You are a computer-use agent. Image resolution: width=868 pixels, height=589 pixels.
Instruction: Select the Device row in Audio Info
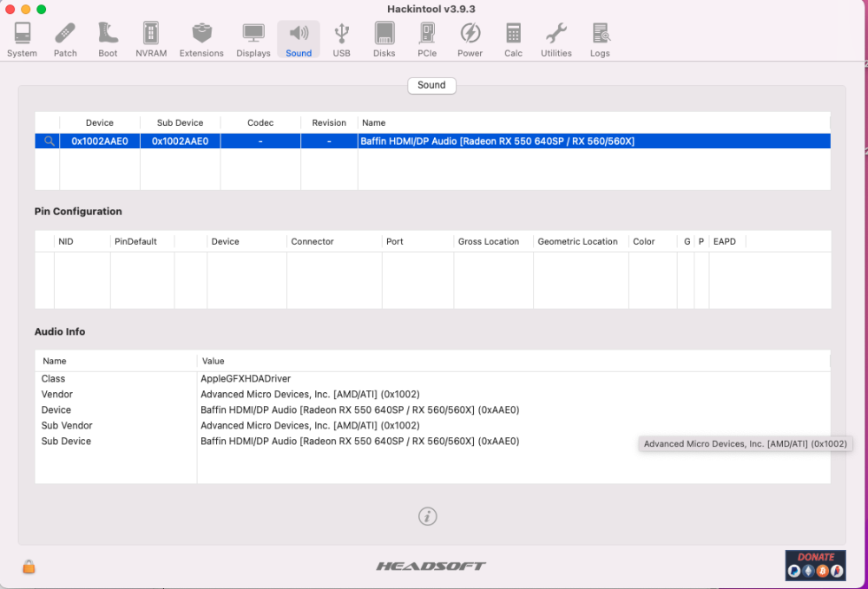click(432, 409)
